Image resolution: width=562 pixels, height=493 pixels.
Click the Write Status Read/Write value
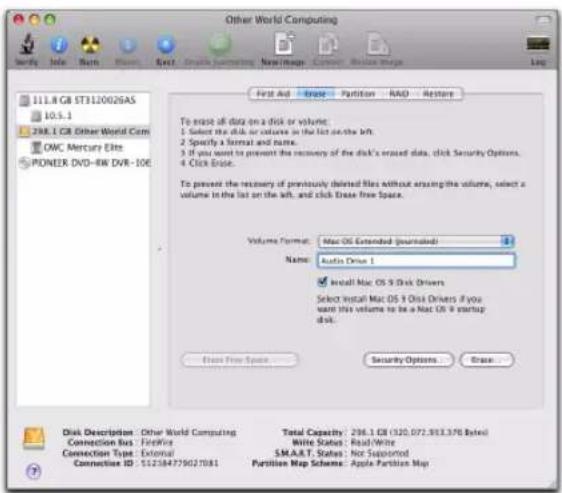[373, 442]
